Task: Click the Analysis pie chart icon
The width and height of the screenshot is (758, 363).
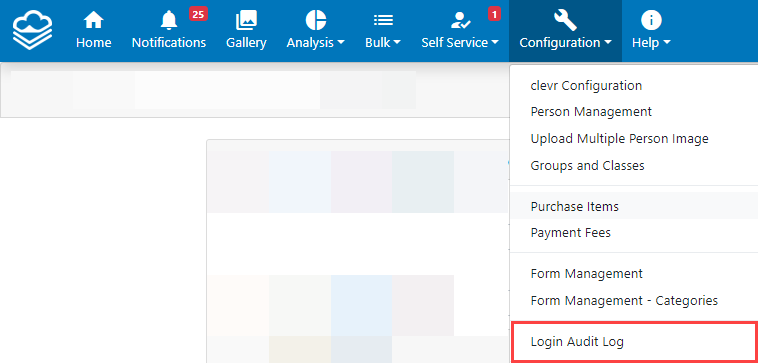Action: click(x=316, y=20)
